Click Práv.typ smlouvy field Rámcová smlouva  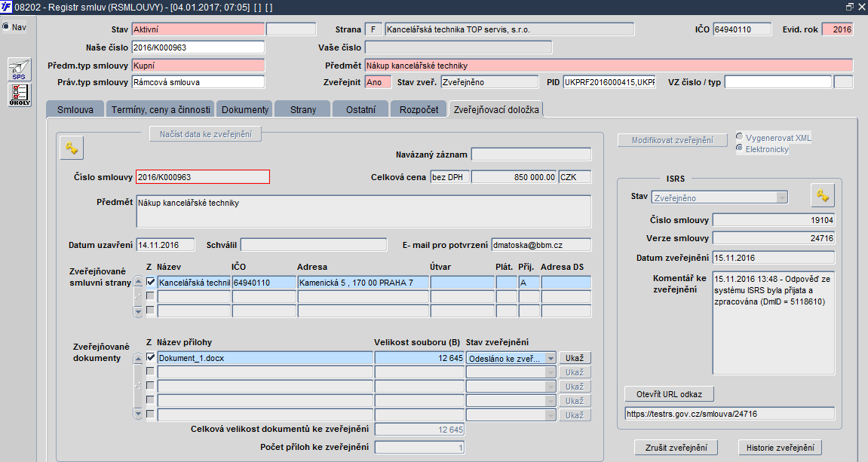tap(198, 82)
